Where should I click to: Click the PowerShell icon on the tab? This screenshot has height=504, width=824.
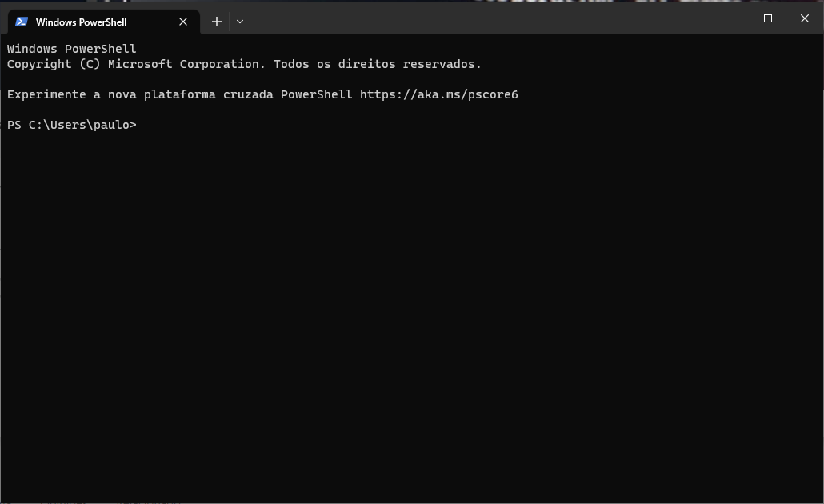[x=21, y=22]
